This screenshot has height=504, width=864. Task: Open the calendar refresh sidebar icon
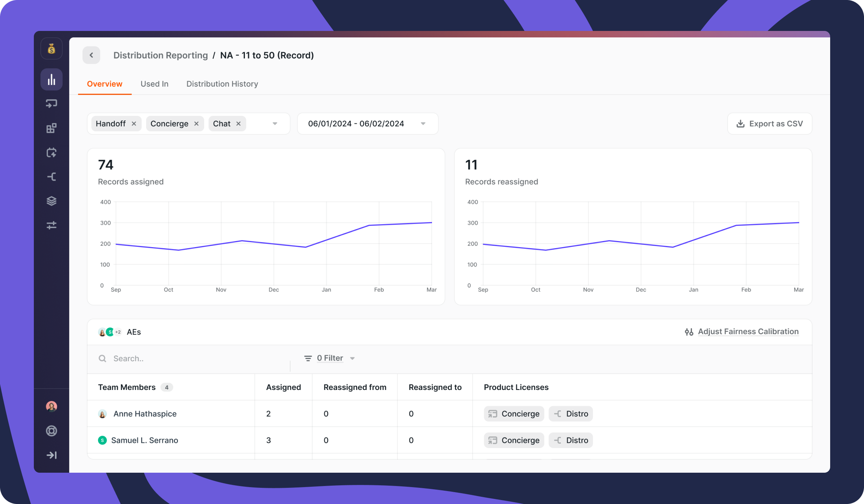(51, 153)
